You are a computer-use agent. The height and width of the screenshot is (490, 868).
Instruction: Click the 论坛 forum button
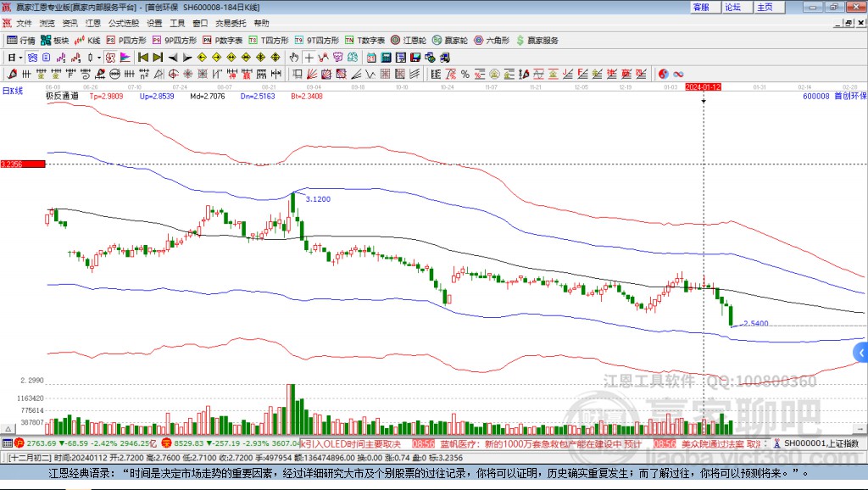(732, 7)
